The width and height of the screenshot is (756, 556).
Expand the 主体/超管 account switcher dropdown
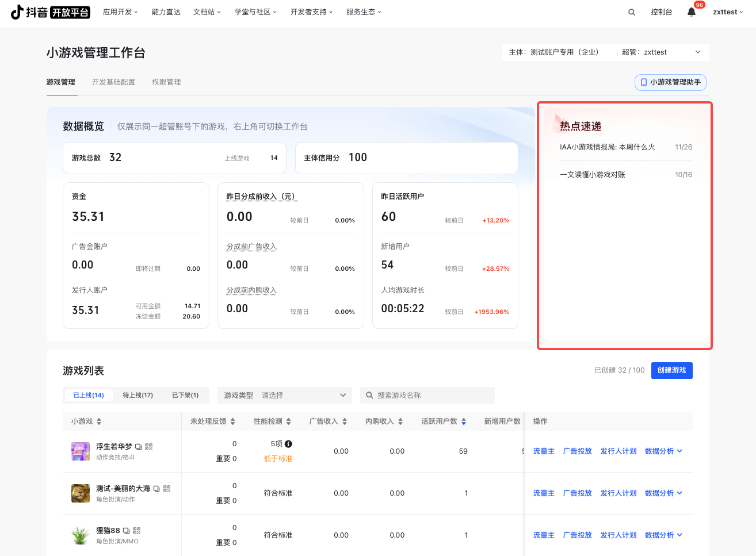[698, 52]
